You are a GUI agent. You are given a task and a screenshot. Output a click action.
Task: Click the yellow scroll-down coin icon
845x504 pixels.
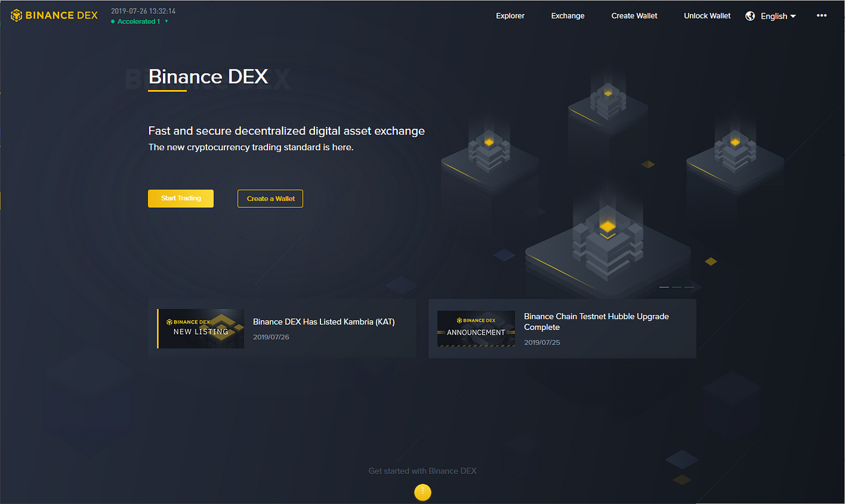pos(422,492)
